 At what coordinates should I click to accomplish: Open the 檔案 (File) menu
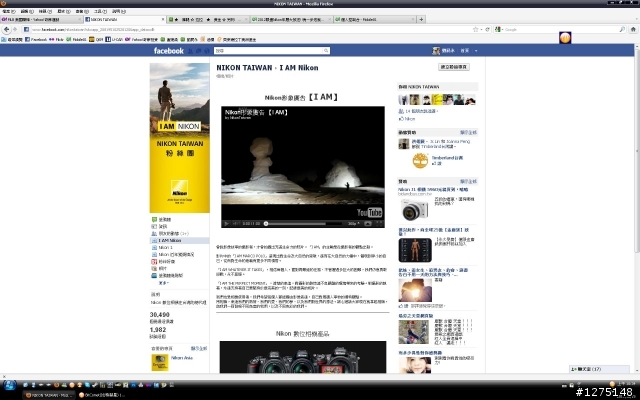[x=9, y=11]
